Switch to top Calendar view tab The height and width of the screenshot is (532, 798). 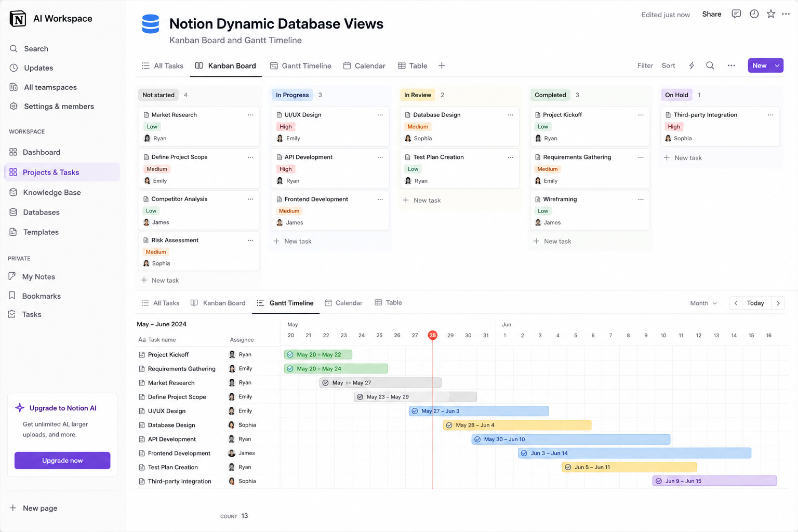click(x=364, y=66)
